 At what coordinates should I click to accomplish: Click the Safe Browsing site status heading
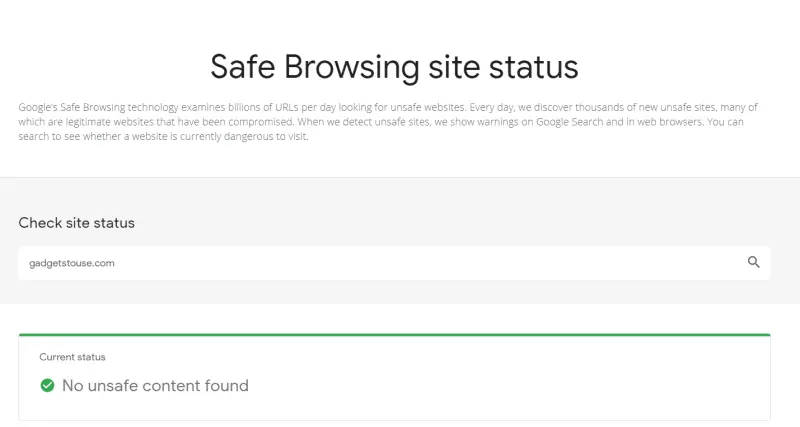394,66
